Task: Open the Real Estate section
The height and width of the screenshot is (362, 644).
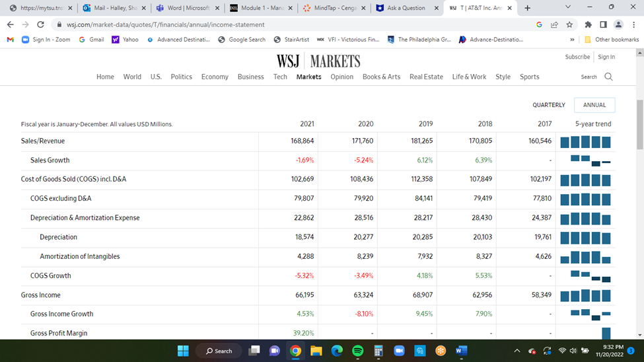Action: (x=426, y=77)
